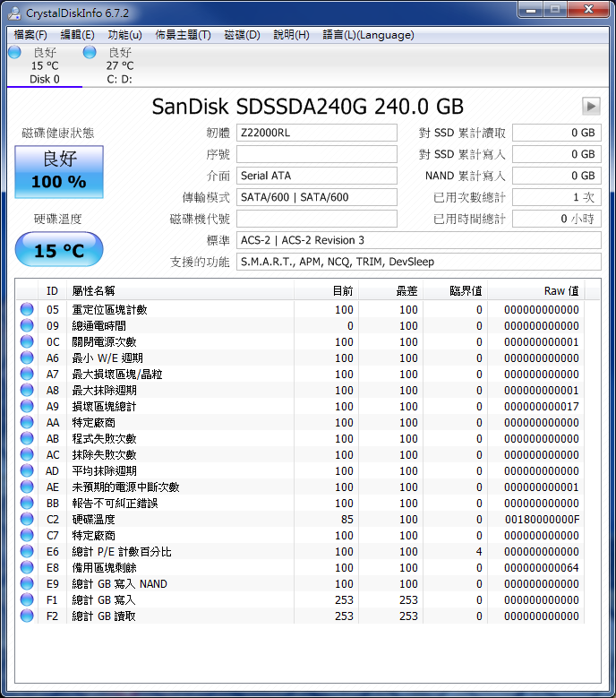Click status orb for A9 損壞區塊總計
This screenshot has height=698, width=616.
click(27, 406)
